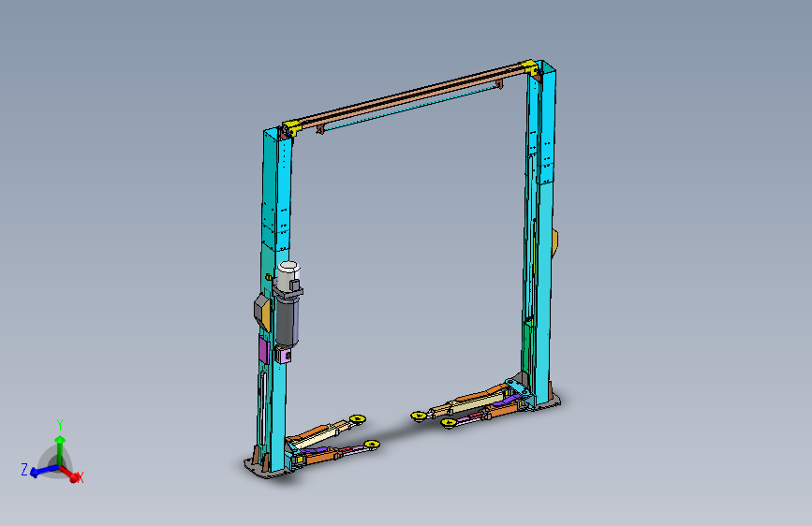Select the orange overhead crossbeam
Screen dimensions: 812x526
413,95
